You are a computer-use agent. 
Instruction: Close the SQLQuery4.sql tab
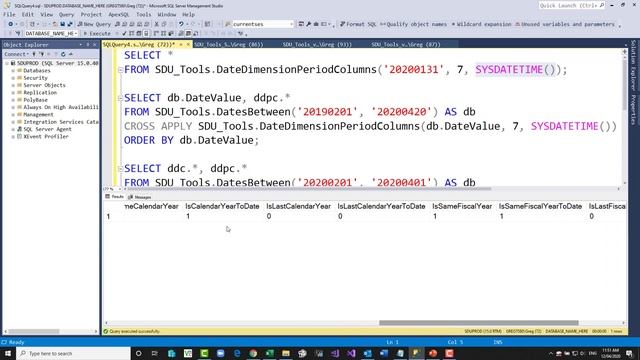click(x=188, y=44)
